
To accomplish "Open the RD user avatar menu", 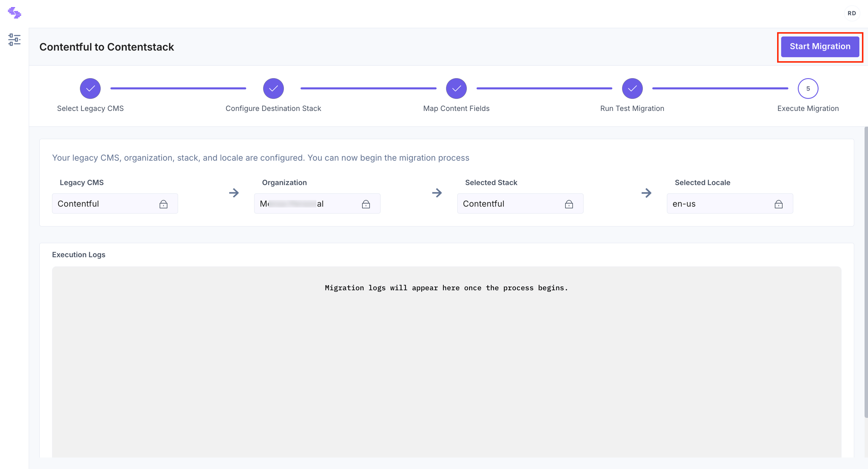I will 851,14.
